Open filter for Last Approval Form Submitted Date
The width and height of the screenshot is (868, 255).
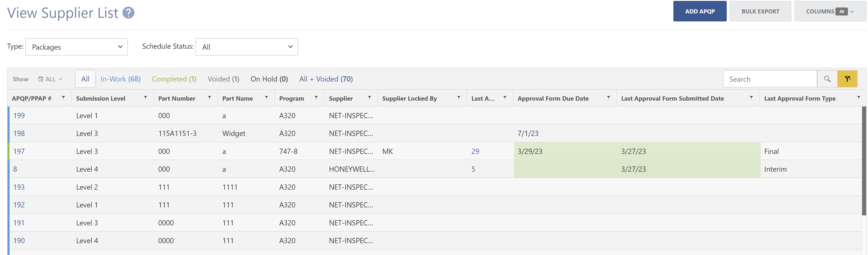click(x=751, y=98)
